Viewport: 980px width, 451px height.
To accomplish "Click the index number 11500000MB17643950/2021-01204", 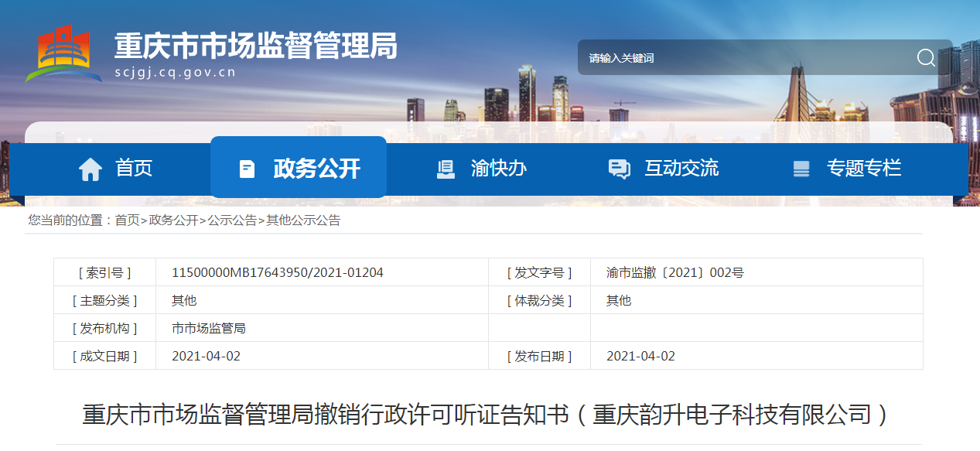I will [x=277, y=272].
